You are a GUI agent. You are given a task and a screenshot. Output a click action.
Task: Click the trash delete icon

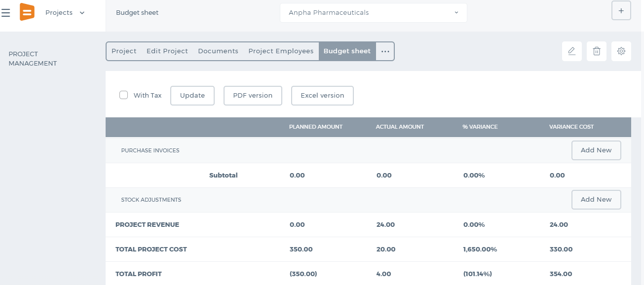click(x=597, y=51)
